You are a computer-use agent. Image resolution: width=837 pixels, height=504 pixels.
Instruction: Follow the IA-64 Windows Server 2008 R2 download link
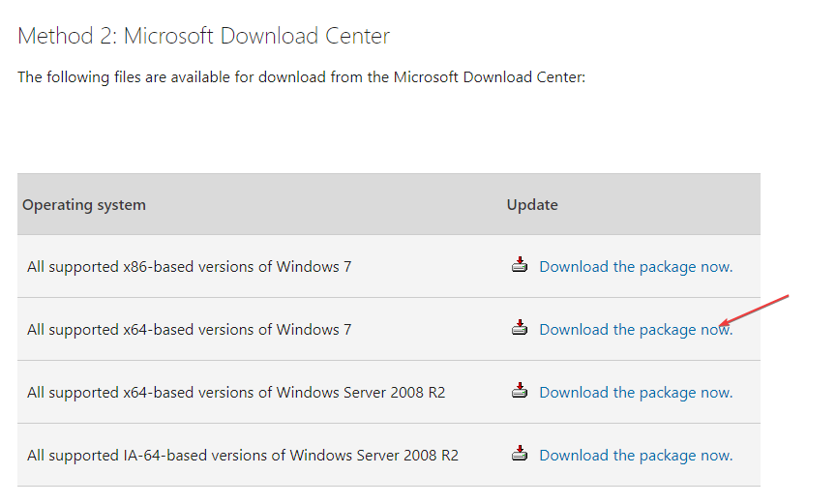(x=636, y=456)
